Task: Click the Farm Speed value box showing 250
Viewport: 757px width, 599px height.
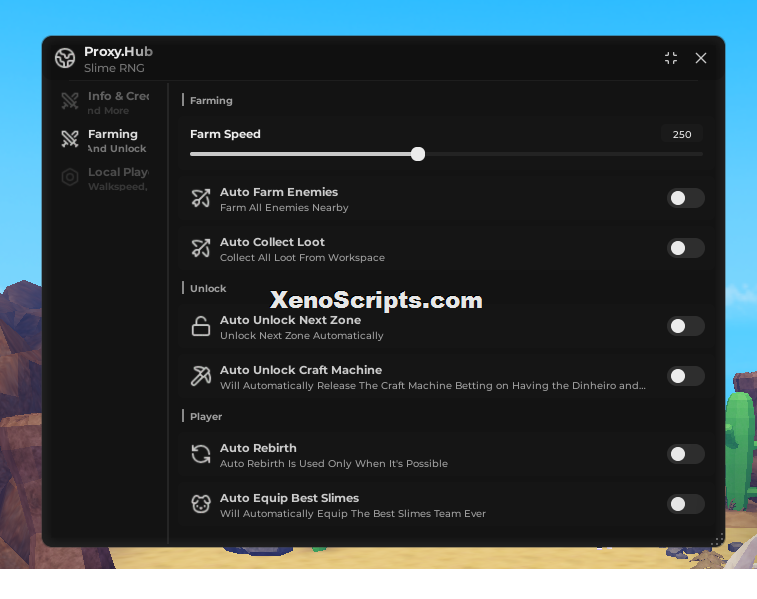Action: [x=682, y=134]
